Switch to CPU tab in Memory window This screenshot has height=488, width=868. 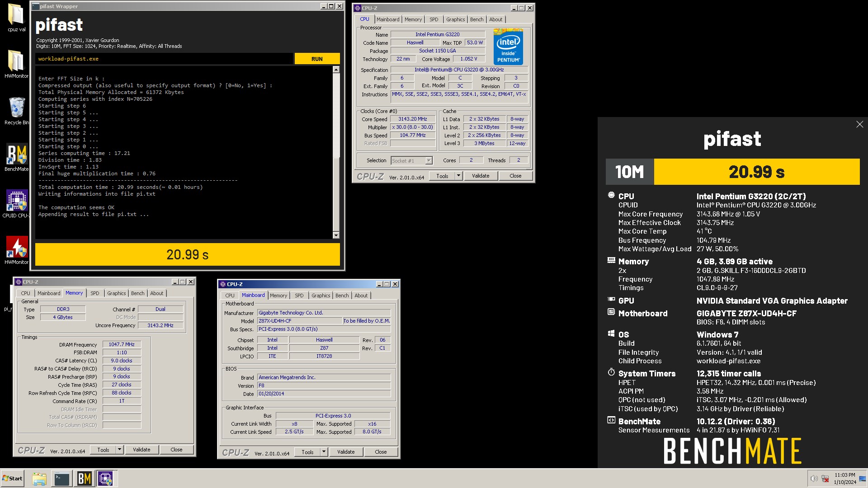(26, 293)
